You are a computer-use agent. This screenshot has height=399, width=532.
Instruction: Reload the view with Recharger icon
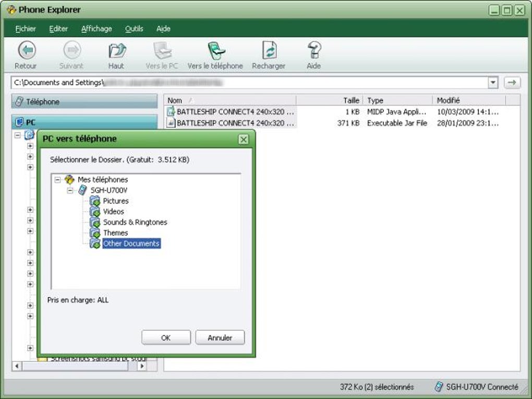pos(270,51)
